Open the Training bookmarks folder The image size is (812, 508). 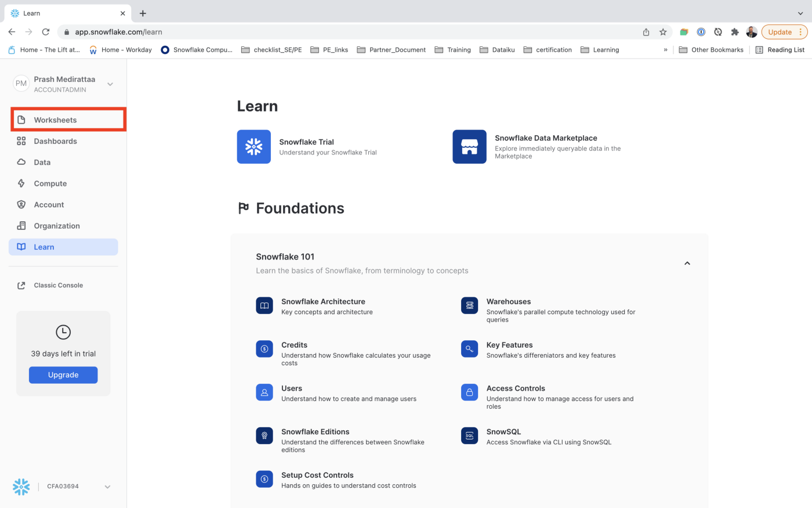coord(452,50)
